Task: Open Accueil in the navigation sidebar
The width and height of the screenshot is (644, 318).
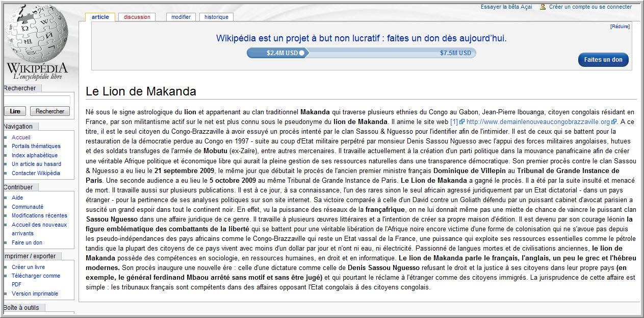Action: [21, 137]
